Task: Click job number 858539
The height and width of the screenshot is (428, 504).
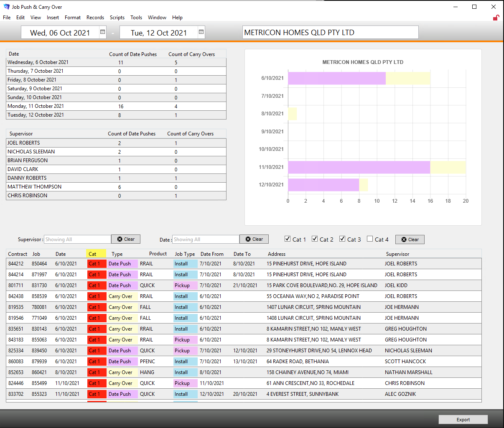Action: 39,296
